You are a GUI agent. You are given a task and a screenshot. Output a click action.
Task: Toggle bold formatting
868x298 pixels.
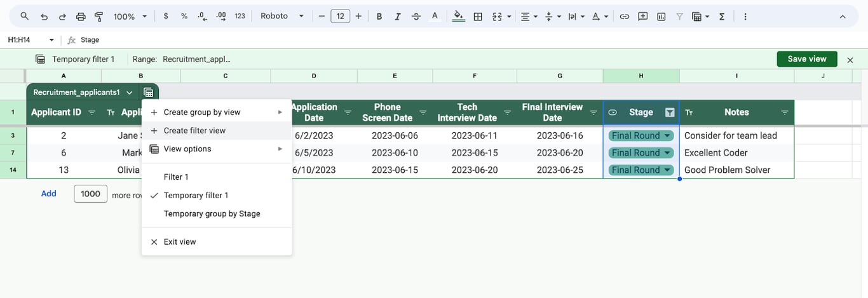click(379, 17)
